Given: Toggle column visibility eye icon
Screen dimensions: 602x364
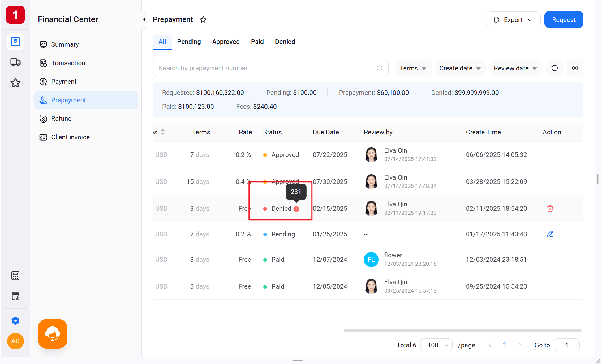Looking at the screenshot, I should click(575, 68).
